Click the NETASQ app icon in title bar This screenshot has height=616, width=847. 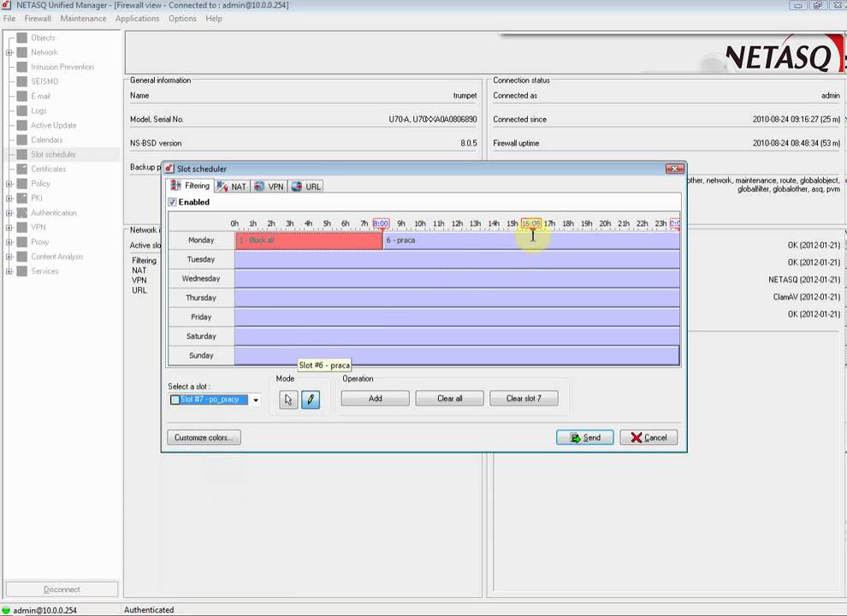click(7, 5)
